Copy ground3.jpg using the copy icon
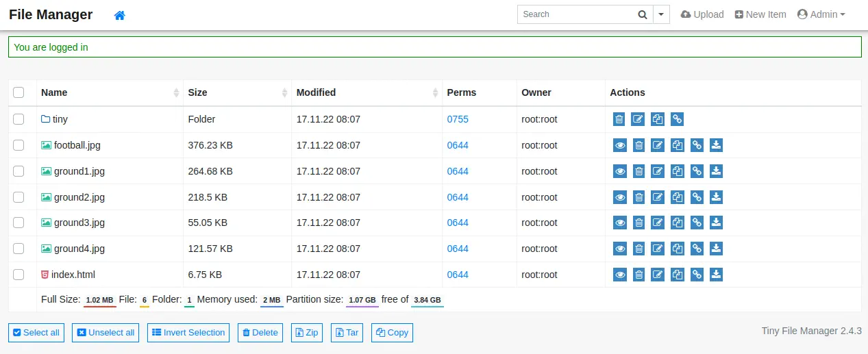The width and height of the screenshot is (868, 354). pos(678,223)
